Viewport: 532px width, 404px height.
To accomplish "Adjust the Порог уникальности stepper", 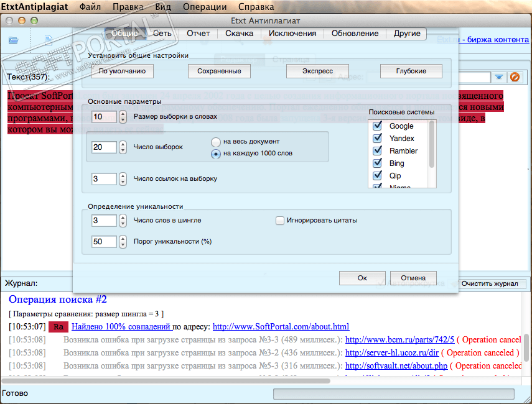I will pos(123,242).
